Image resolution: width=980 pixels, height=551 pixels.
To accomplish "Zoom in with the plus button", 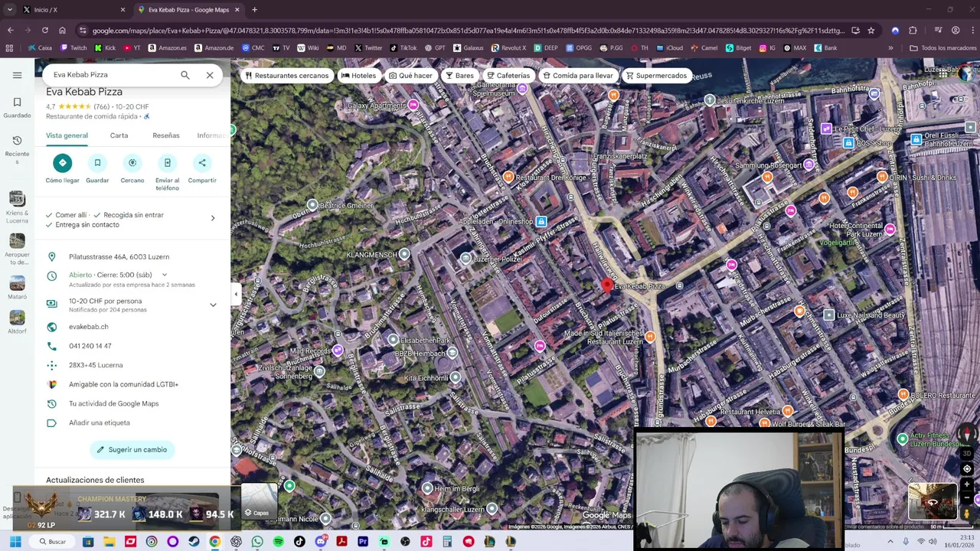I will click(x=967, y=484).
